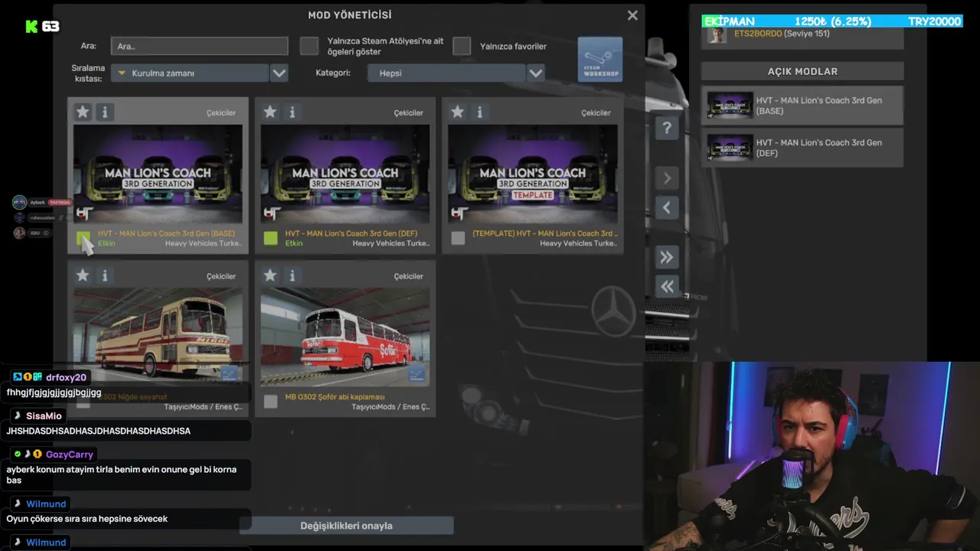Click the ETS2BORDO profile avatar

[717, 34]
